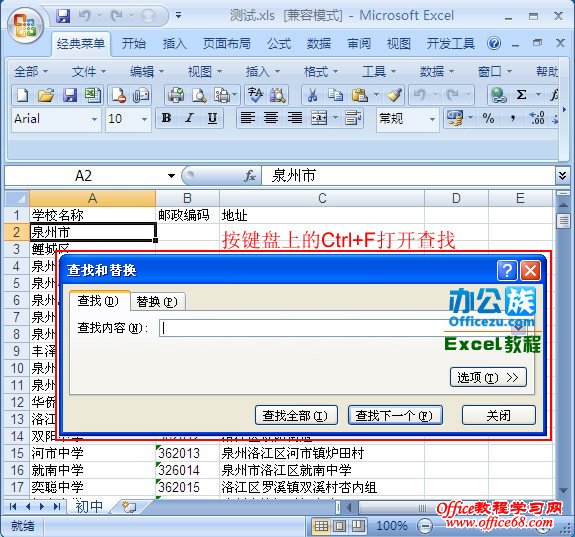The image size is (575, 537).
Task: Switch to Page Layout view in status bar
Action: 340,526
